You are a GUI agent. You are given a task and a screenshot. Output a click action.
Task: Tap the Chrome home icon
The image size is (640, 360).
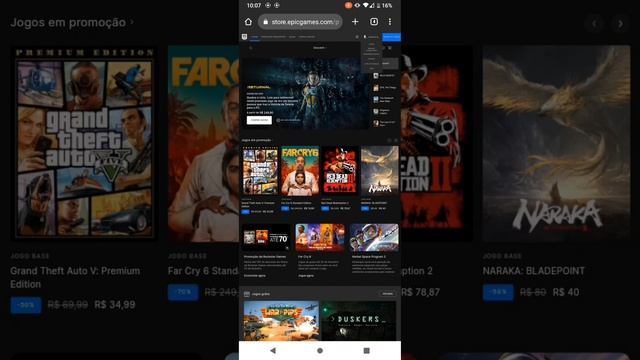(x=248, y=22)
